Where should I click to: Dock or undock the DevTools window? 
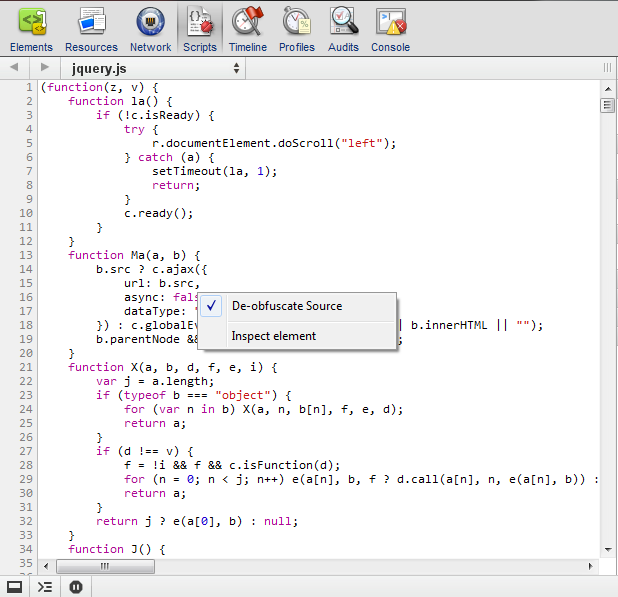tap(15, 587)
